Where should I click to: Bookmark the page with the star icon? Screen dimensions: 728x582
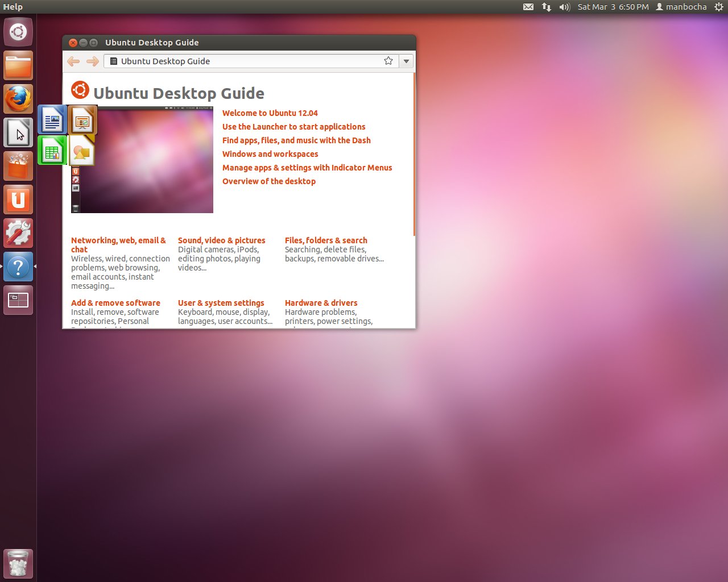[388, 61]
